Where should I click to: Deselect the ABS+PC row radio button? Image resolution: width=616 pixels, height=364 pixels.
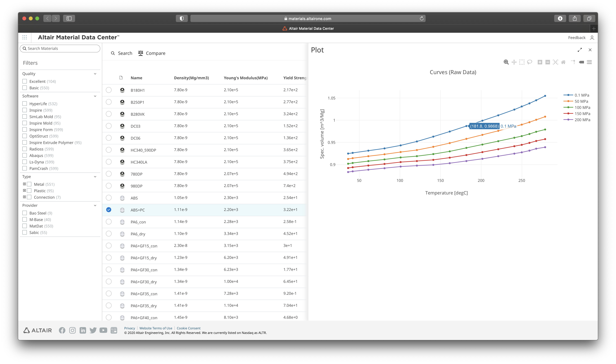pyautogui.click(x=109, y=210)
